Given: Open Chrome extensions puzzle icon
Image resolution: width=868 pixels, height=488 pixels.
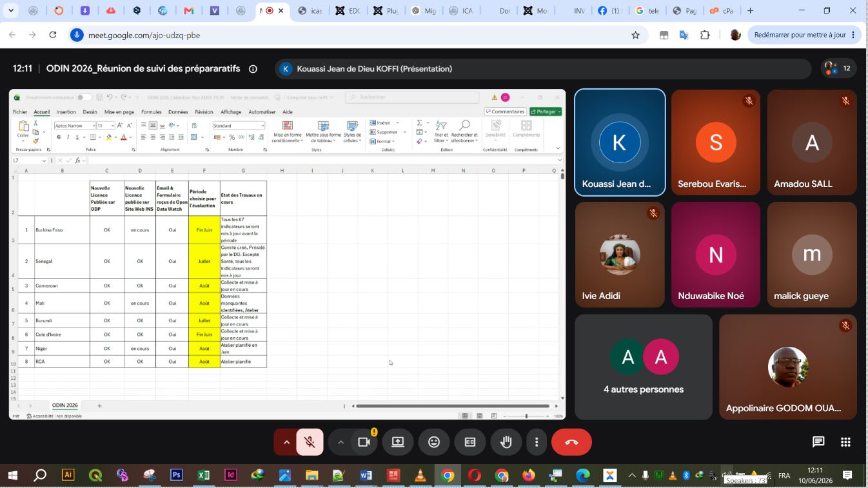Looking at the screenshot, I should pyautogui.click(x=705, y=35).
